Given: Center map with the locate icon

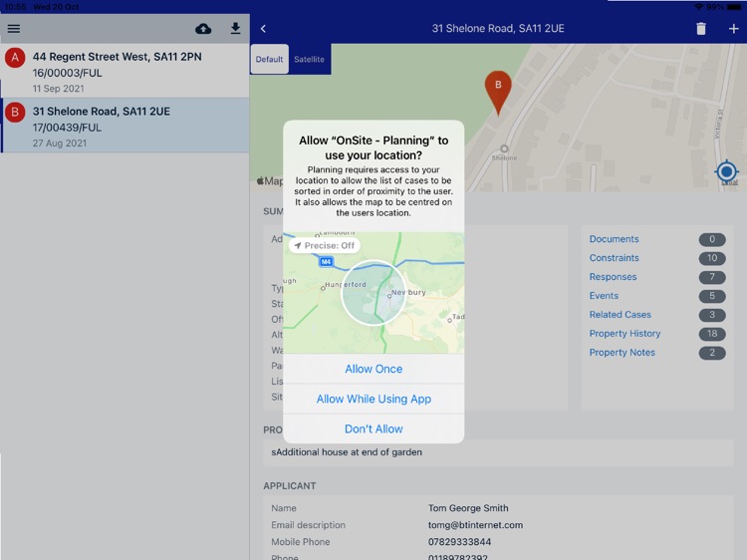Looking at the screenshot, I should coord(726,171).
